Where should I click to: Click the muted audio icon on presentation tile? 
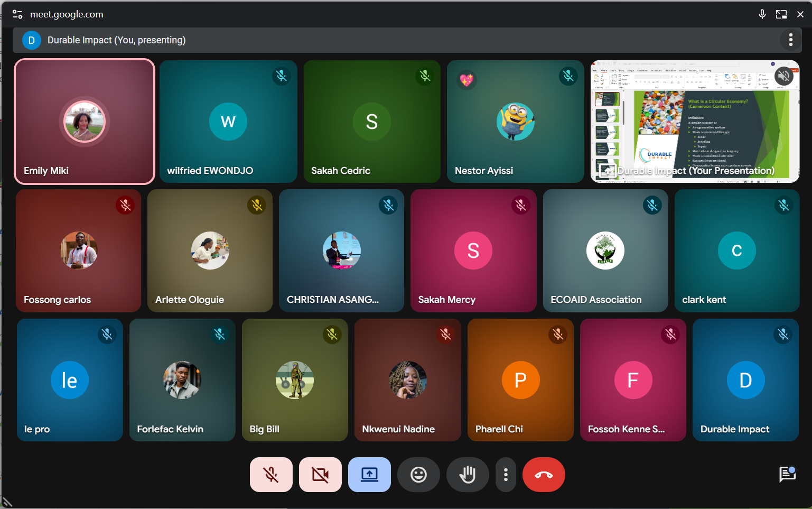coord(784,76)
